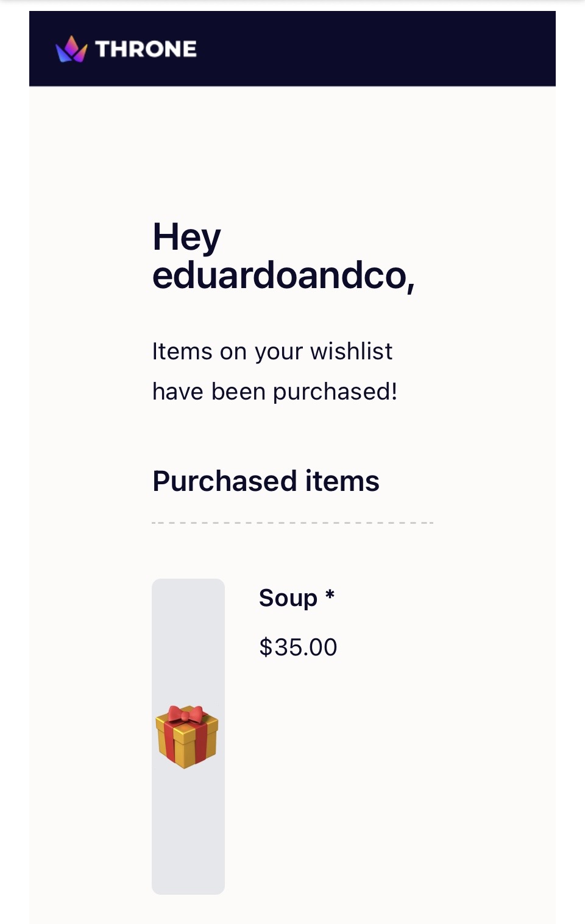Open the Soup item name

click(288, 598)
